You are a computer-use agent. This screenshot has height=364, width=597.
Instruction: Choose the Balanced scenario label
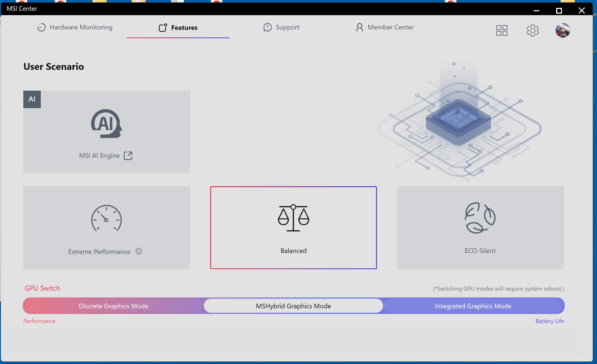294,251
